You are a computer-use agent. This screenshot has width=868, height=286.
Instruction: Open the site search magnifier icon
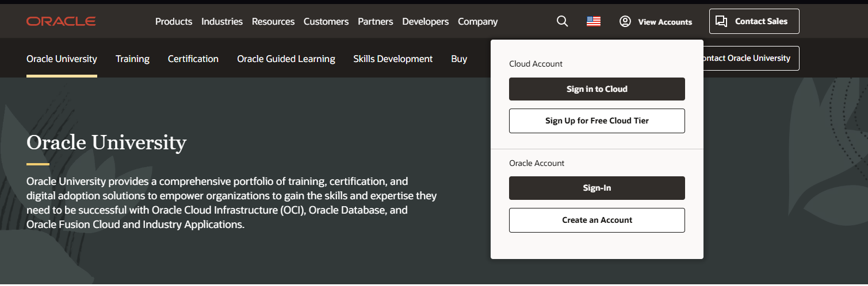[x=563, y=21]
